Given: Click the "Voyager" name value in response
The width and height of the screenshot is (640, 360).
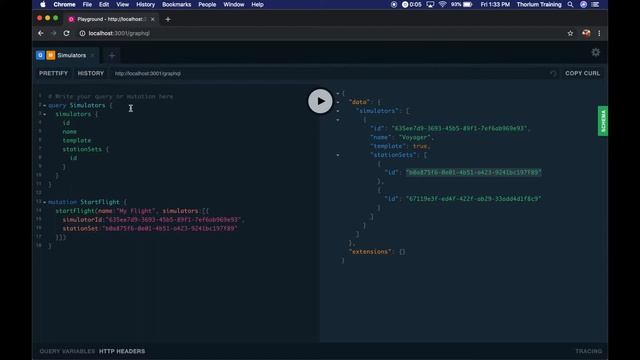Looking at the screenshot, I should 415,137.
